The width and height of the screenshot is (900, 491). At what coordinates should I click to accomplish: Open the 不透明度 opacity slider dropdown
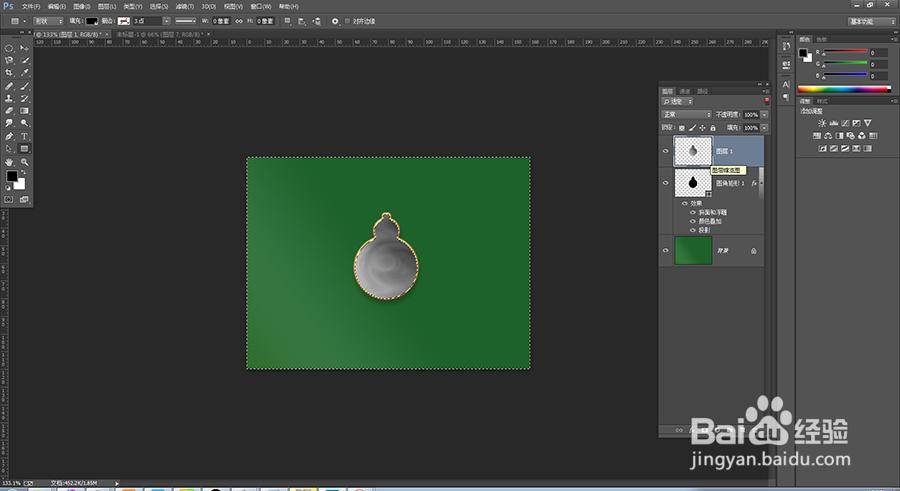[765, 115]
